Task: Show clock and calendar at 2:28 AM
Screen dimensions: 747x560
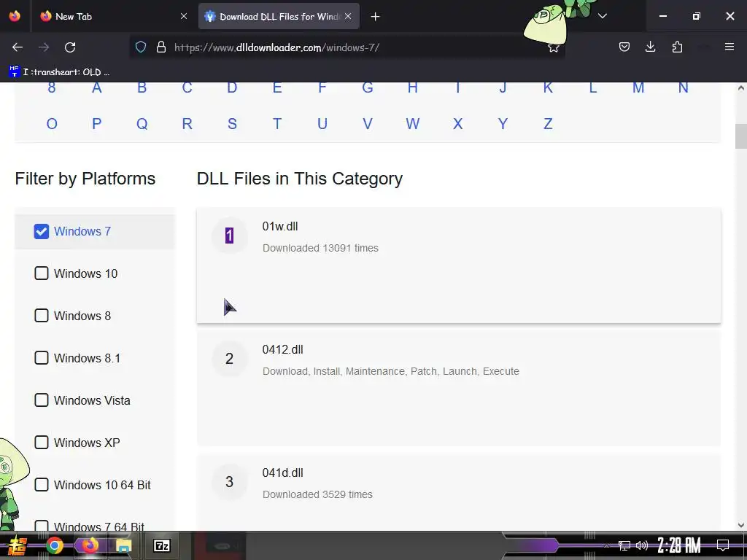Action: click(679, 545)
